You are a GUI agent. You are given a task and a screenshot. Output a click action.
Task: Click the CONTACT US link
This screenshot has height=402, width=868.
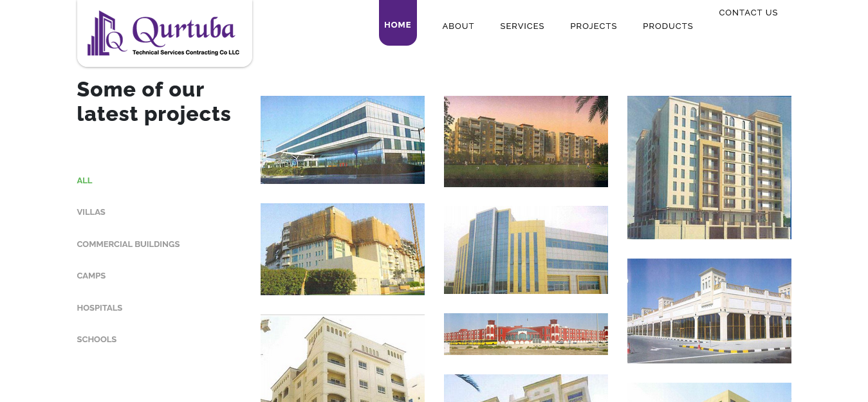[x=748, y=13]
